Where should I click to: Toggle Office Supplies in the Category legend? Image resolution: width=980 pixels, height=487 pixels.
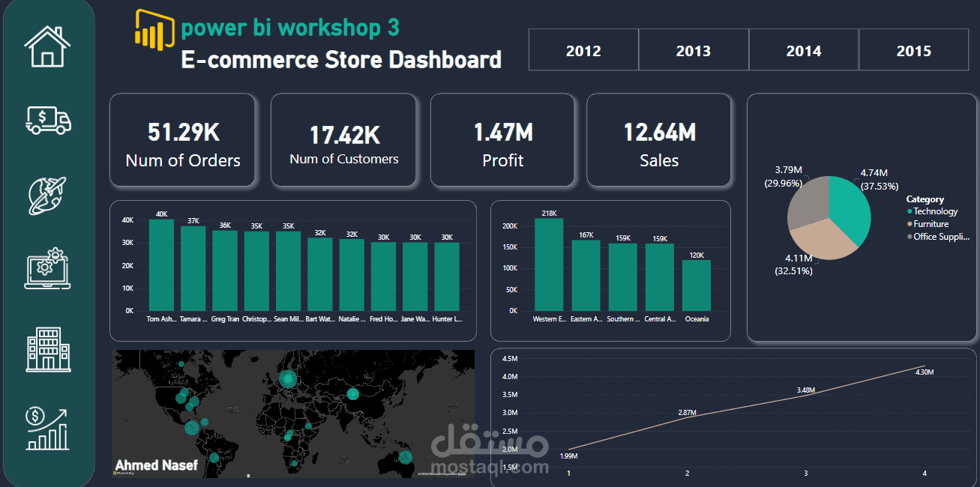point(941,235)
